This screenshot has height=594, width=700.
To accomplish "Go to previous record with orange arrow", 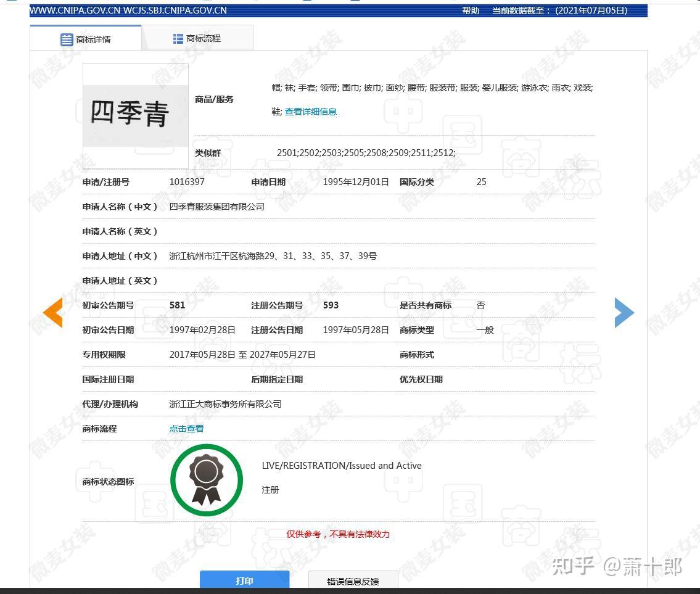I will coord(52,313).
